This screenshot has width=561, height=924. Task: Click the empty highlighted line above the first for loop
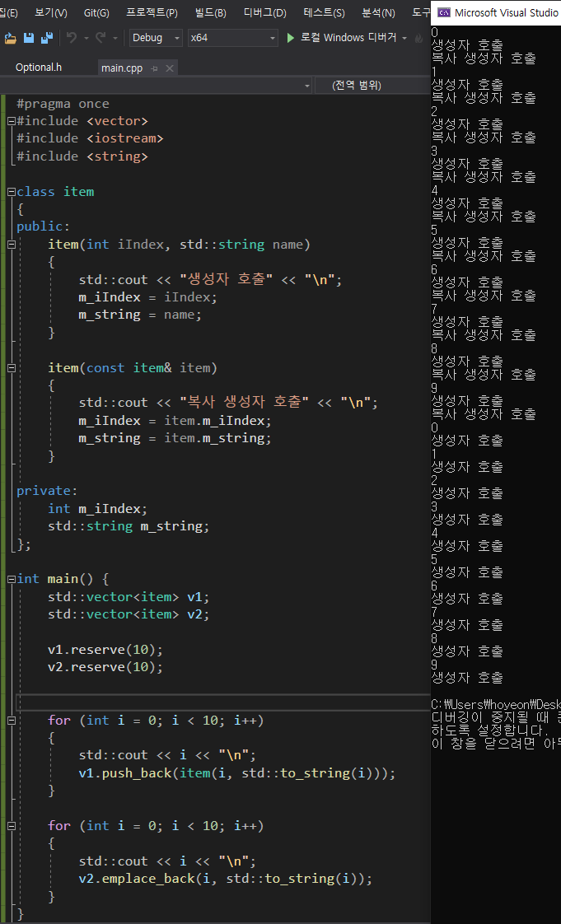pyautogui.click(x=222, y=702)
